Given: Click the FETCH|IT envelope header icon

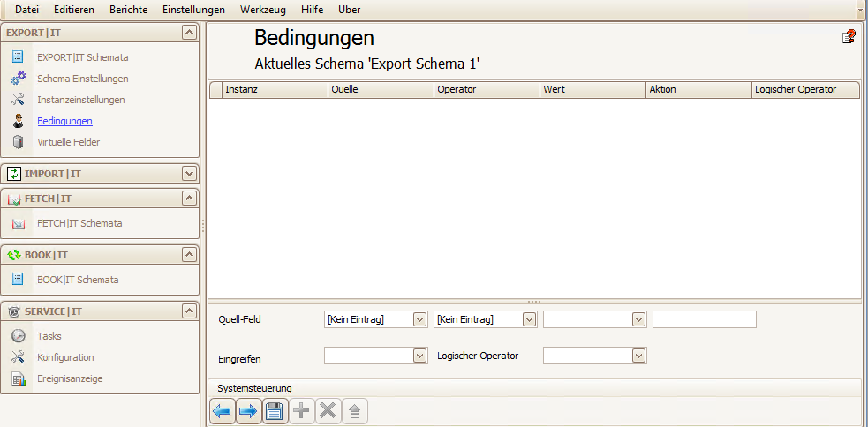Looking at the screenshot, I should click(x=14, y=199).
